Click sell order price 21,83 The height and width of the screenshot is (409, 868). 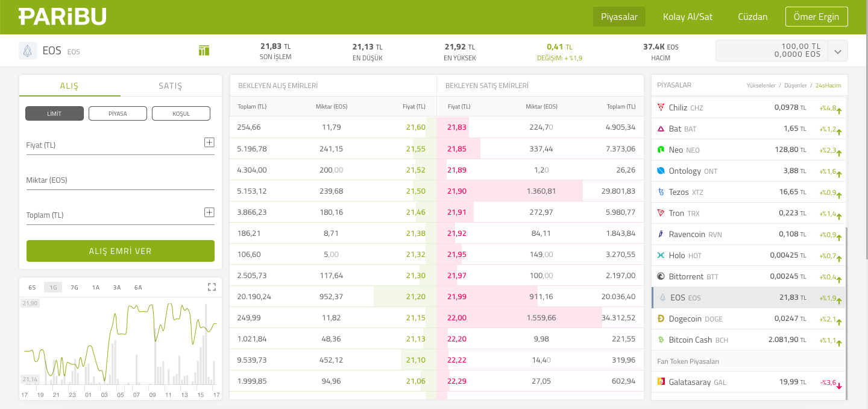pyautogui.click(x=457, y=127)
